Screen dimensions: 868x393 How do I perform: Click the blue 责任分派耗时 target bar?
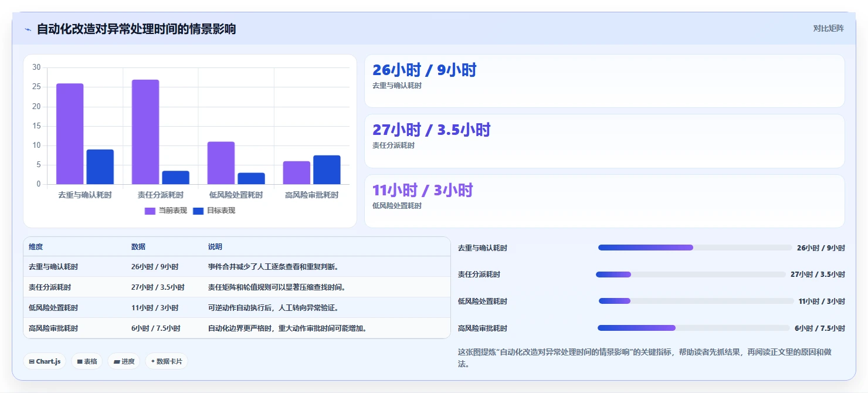pyautogui.click(x=175, y=178)
